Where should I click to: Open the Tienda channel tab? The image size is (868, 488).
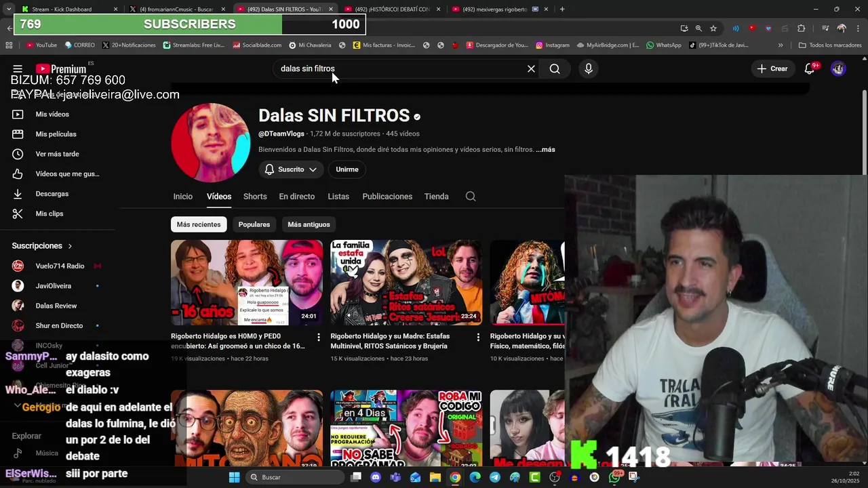(x=437, y=197)
